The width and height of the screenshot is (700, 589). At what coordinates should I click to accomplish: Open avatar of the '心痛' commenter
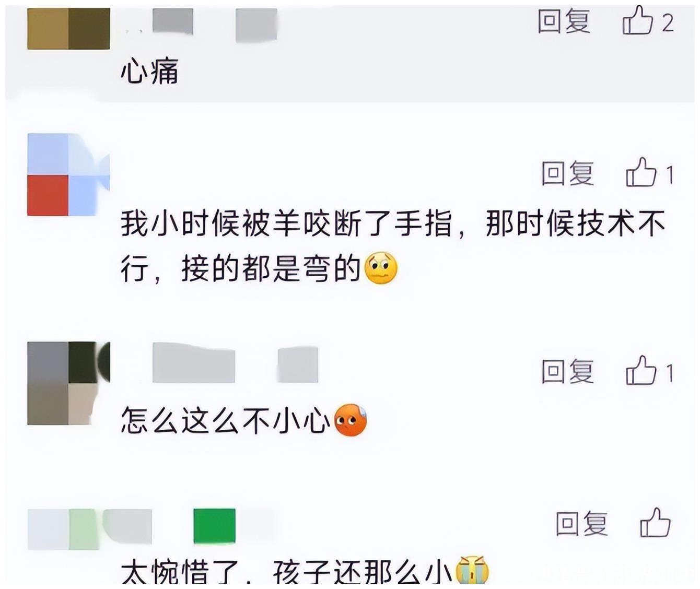click(68, 29)
